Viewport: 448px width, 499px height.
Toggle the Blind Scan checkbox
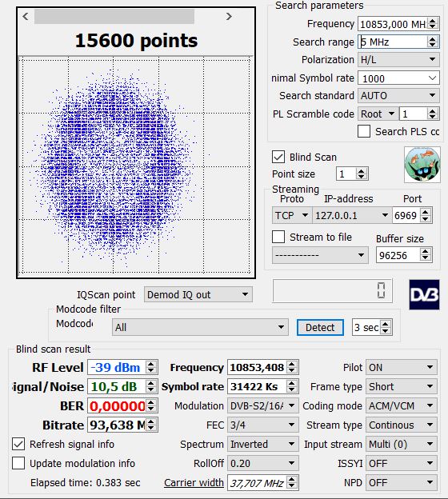point(278,157)
